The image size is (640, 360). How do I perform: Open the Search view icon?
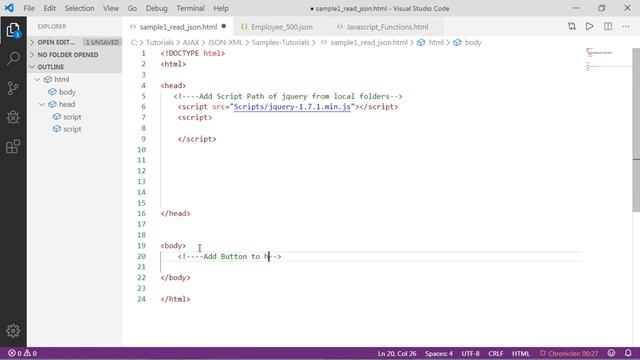[x=13, y=58]
